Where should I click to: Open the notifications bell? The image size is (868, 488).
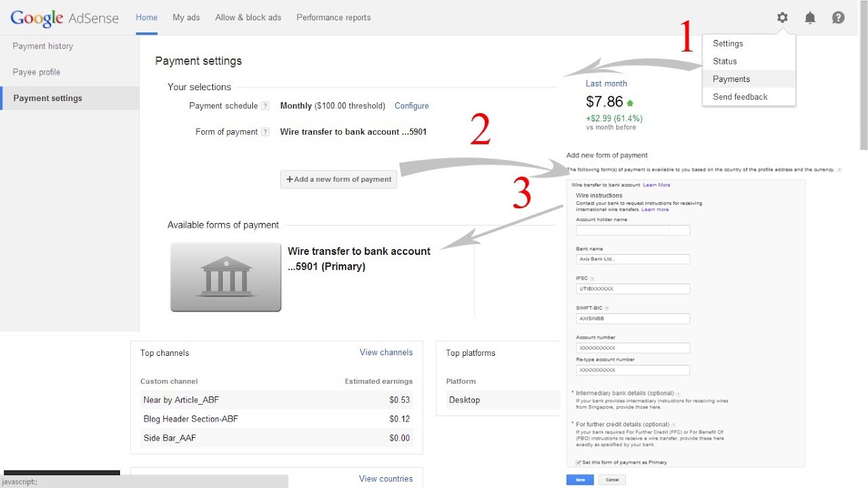[x=810, y=18]
